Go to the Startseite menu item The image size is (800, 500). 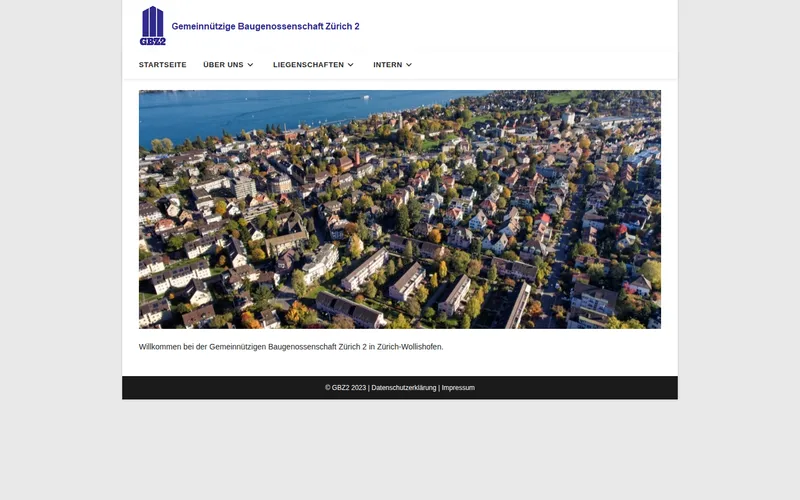163,65
